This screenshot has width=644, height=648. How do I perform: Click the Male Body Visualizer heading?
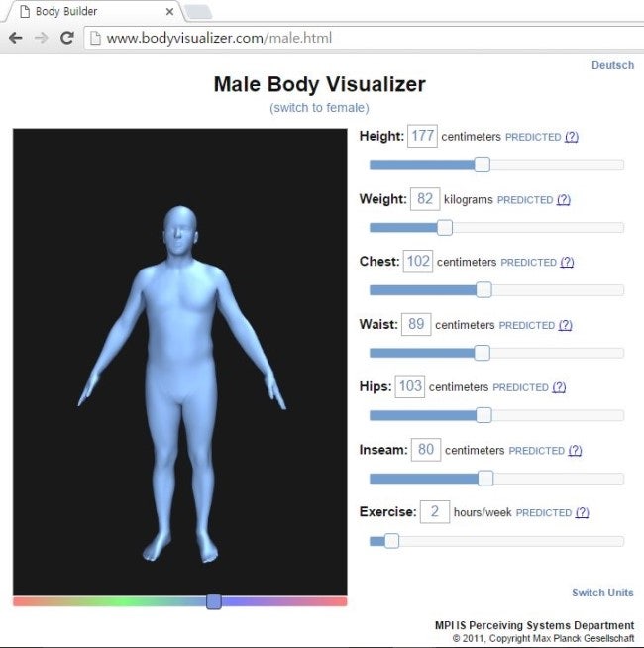[319, 85]
